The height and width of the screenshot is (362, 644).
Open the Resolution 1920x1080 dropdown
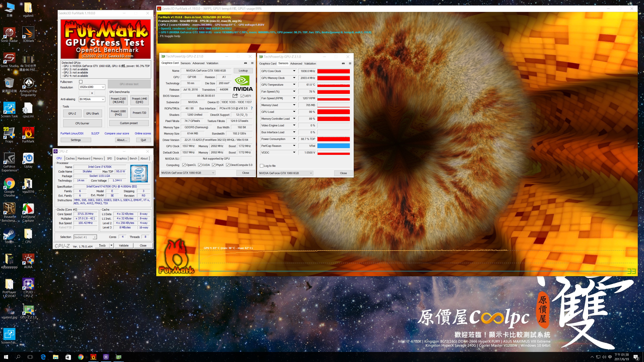pyautogui.click(x=92, y=87)
